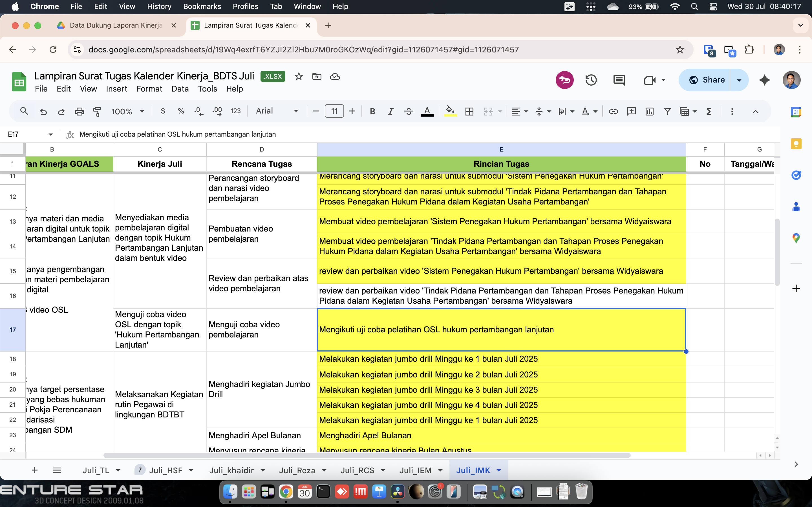This screenshot has height=507, width=812.
Task: Switch to the Juli_Reza sheet tab
Action: (x=297, y=470)
